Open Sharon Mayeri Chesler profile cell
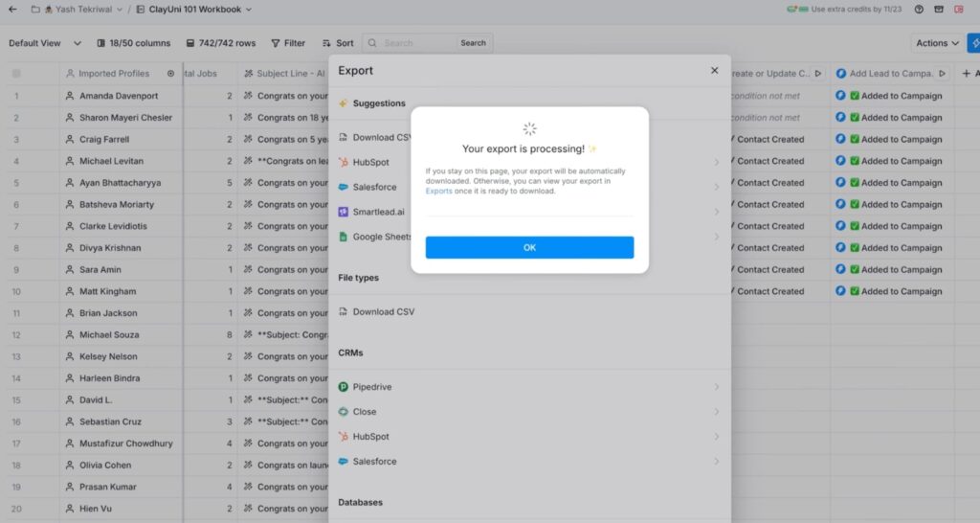The height and width of the screenshot is (523, 980). [122, 118]
